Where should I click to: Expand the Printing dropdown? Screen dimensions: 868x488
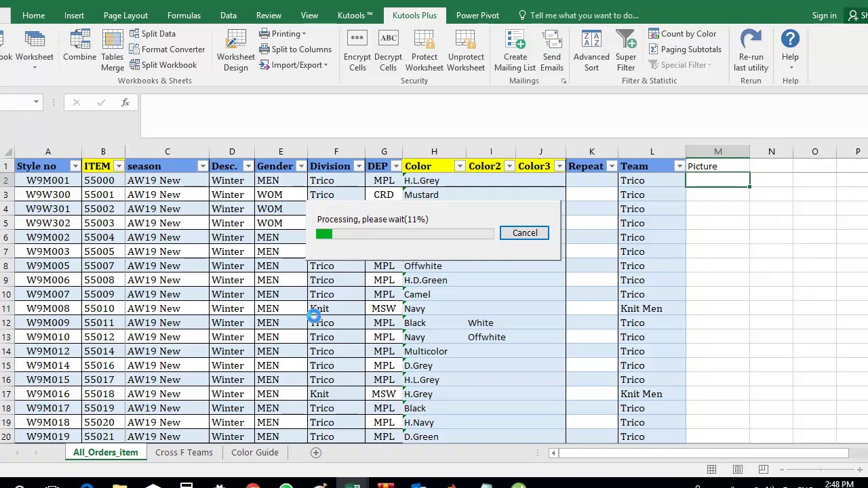coord(282,34)
